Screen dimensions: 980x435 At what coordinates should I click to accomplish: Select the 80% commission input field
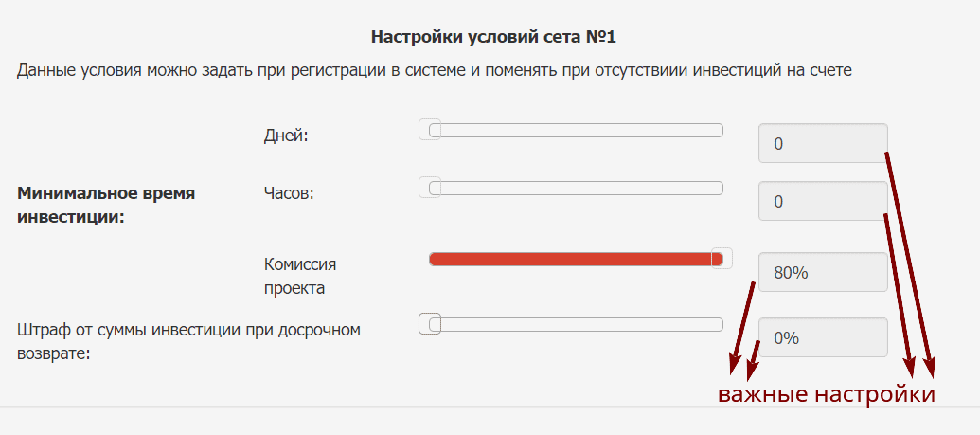822,273
